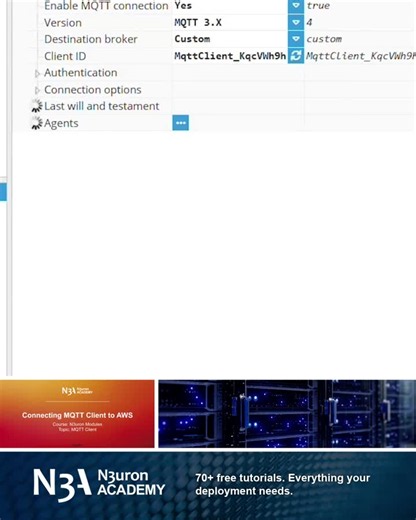Click the spinner next to Last will and testament
The width and height of the screenshot is (416, 520).
tap(37, 106)
